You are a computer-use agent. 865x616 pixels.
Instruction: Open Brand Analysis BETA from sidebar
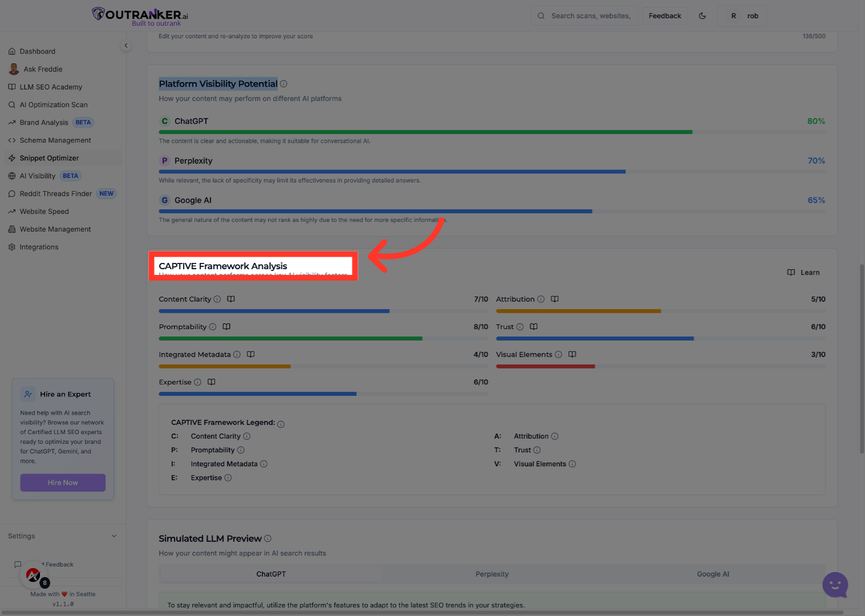tap(44, 122)
